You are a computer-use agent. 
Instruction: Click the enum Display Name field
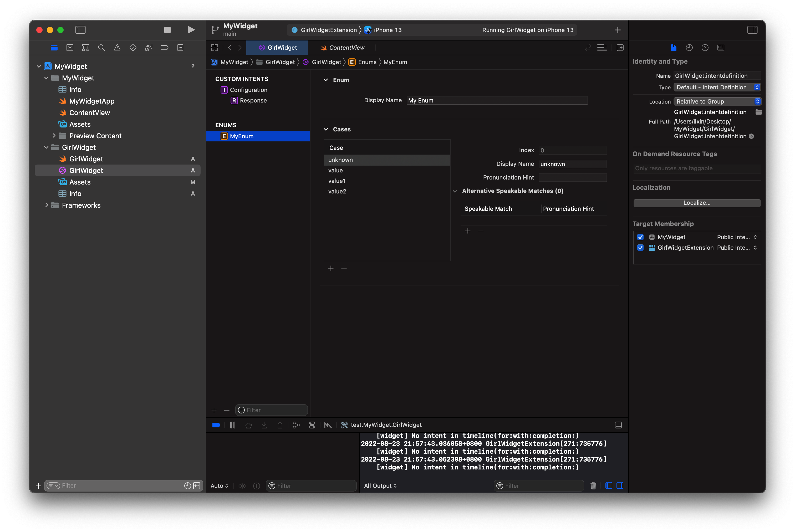[x=497, y=100]
